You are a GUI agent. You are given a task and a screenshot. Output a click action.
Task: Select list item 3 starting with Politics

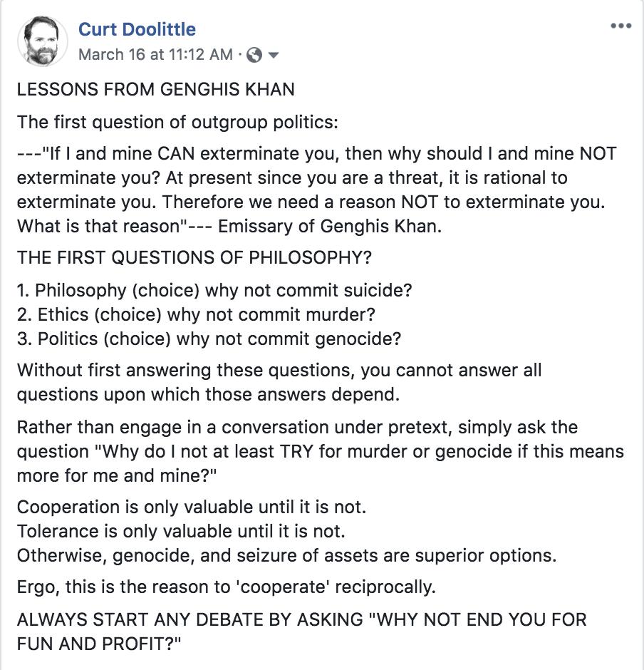[x=209, y=338]
